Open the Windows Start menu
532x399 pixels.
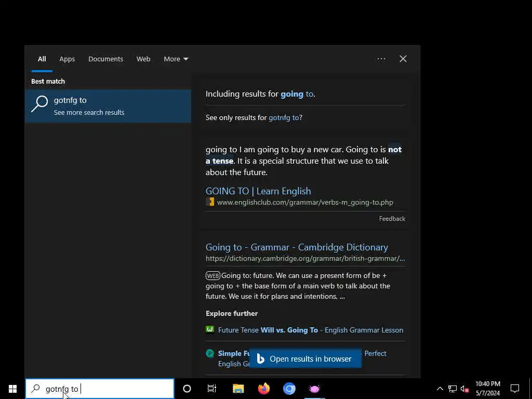pyautogui.click(x=12, y=389)
